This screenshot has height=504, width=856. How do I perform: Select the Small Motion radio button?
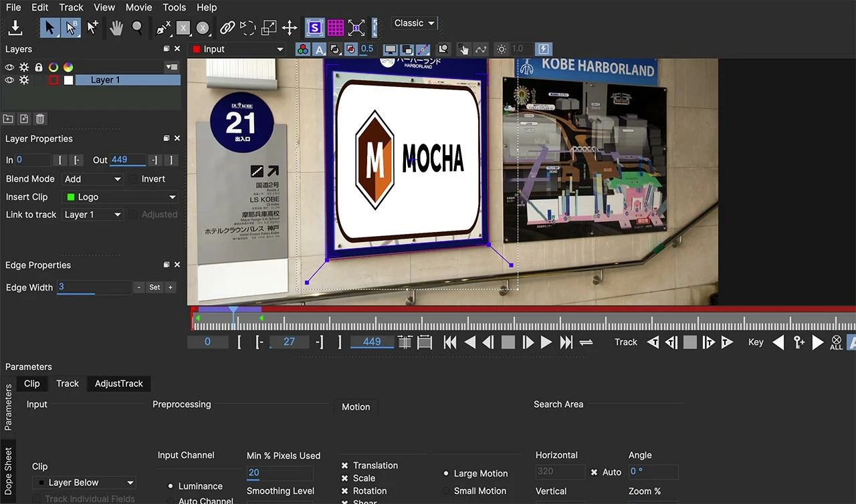[446, 491]
